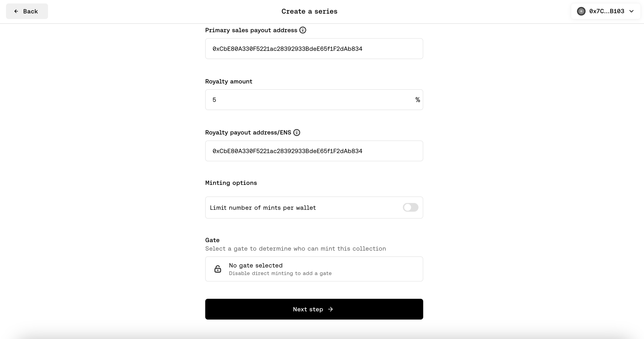Open the Primary sales payout address info icon

(x=303, y=30)
